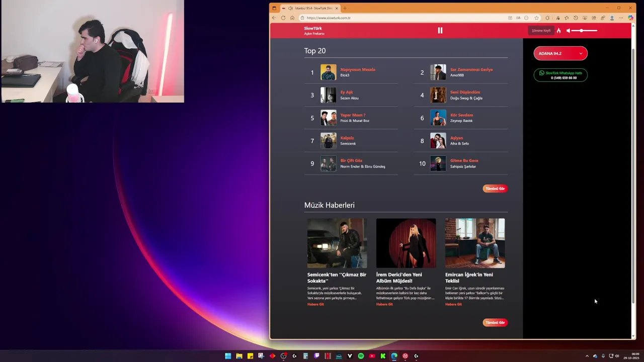The width and height of the screenshot is (644, 362).
Task: Open the Edge profile avatar icon
Action: (612, 18)
